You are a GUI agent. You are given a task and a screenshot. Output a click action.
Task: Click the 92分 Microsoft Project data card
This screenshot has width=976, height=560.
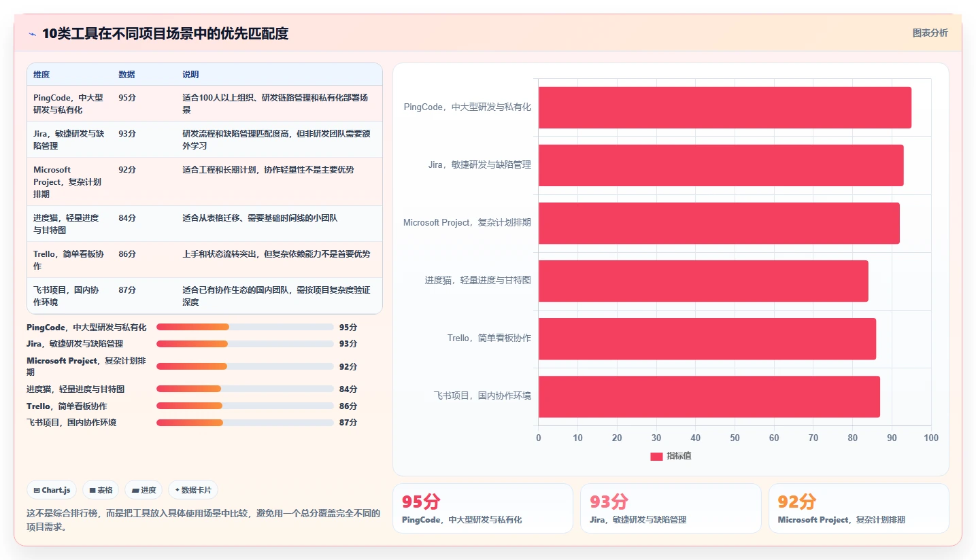pyautogui.click(x=858, y=508)
